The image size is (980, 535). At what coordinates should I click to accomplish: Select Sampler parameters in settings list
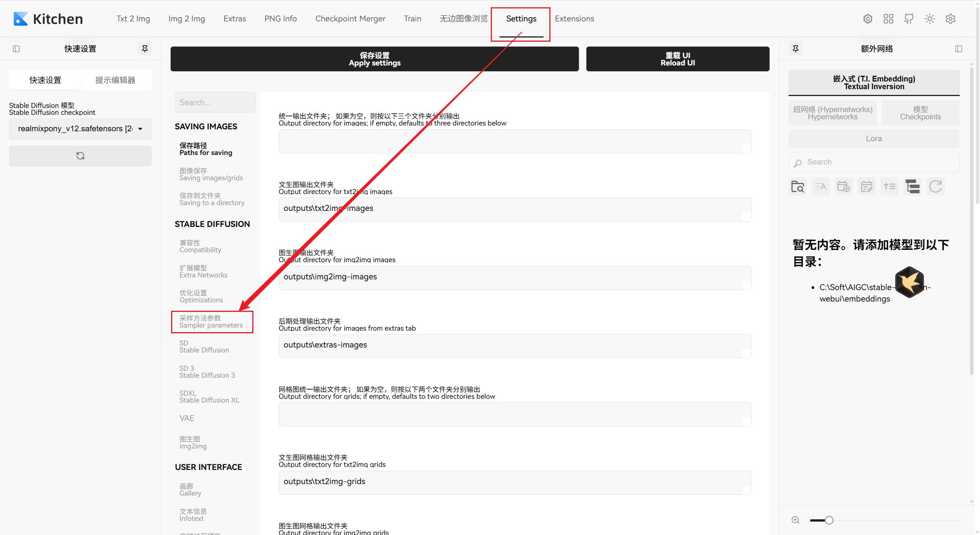point(211,322)
